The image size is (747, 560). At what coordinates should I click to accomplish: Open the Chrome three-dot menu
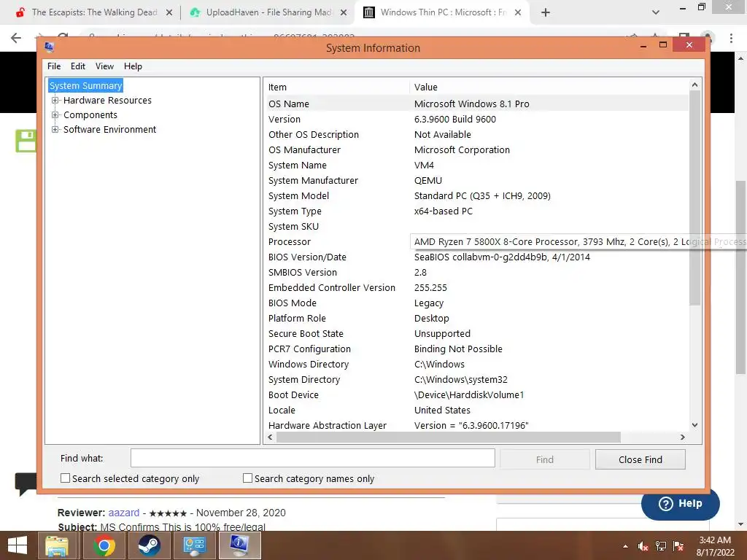(731, 38)
